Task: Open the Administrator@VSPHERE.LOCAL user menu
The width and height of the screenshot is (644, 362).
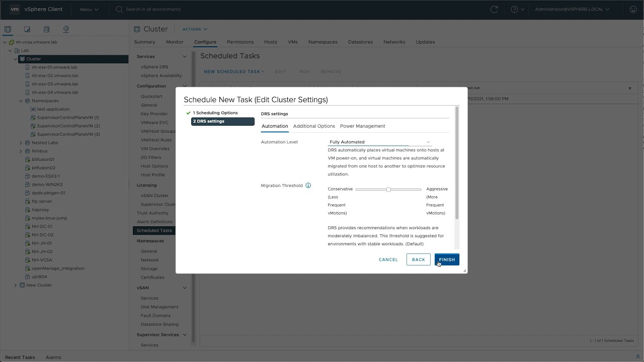Action: (x=572, y=9)
